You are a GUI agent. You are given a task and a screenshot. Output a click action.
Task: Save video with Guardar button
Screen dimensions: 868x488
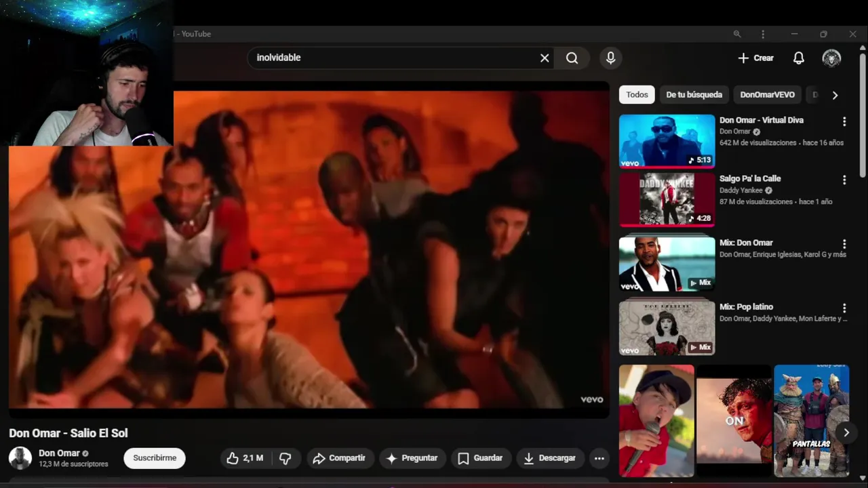point(480,459)
